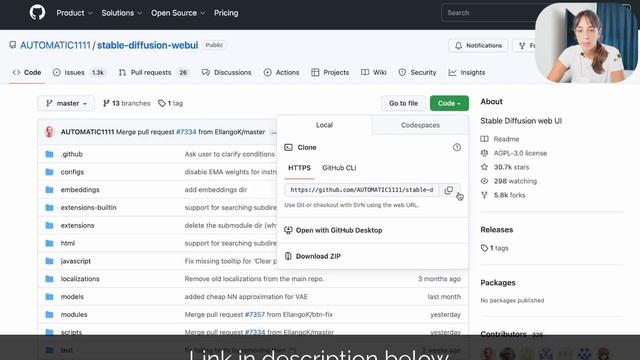Click the javascript folder icon
The height and width of the screenshot is (360, 640).
tap(49, 261)
